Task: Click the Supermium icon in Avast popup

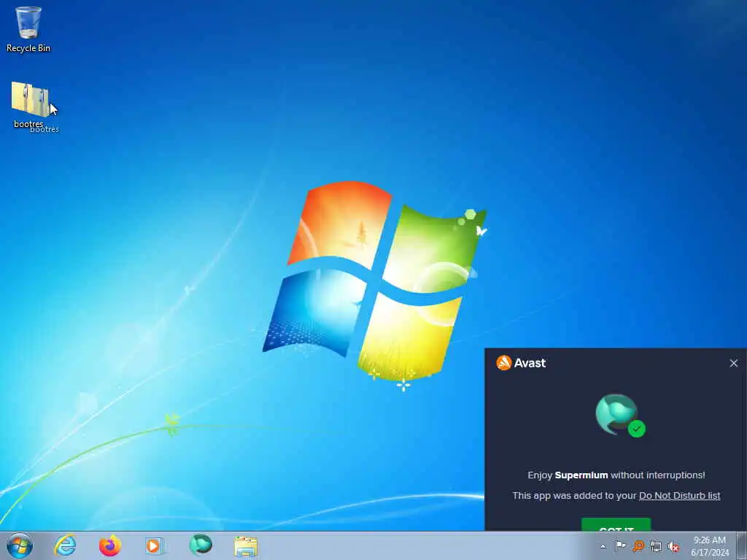Action: coord(619,415)
